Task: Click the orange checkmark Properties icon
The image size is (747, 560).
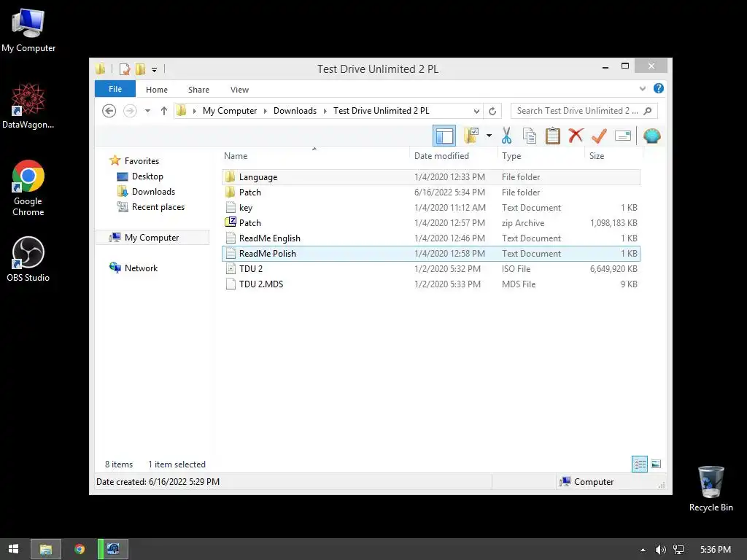Action: click(599, 136)
